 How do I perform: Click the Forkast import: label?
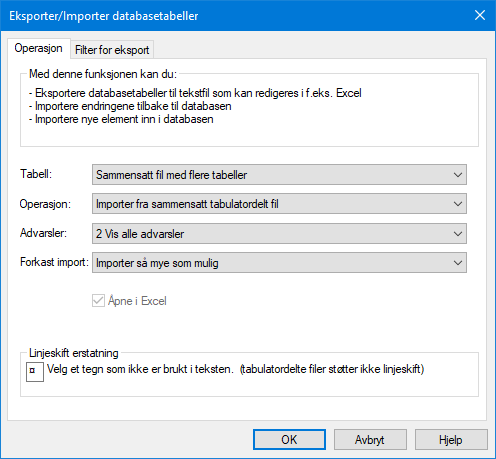tap(54, 262)
